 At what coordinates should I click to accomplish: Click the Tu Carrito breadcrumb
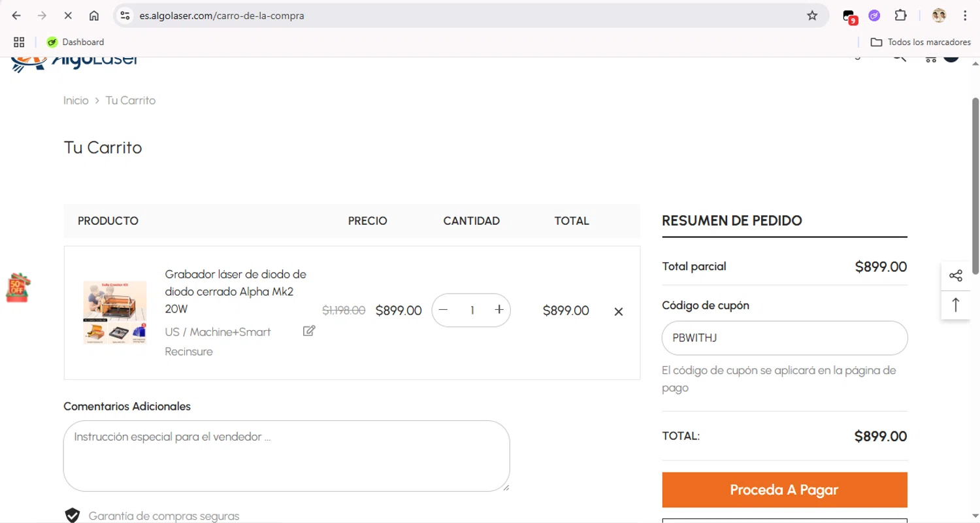click(x=131, y=101)
